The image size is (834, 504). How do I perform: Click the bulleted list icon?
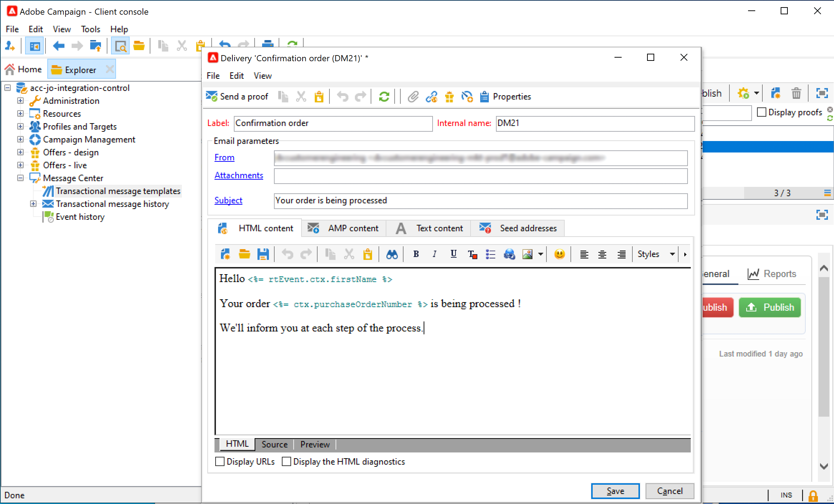click(490, 254)
